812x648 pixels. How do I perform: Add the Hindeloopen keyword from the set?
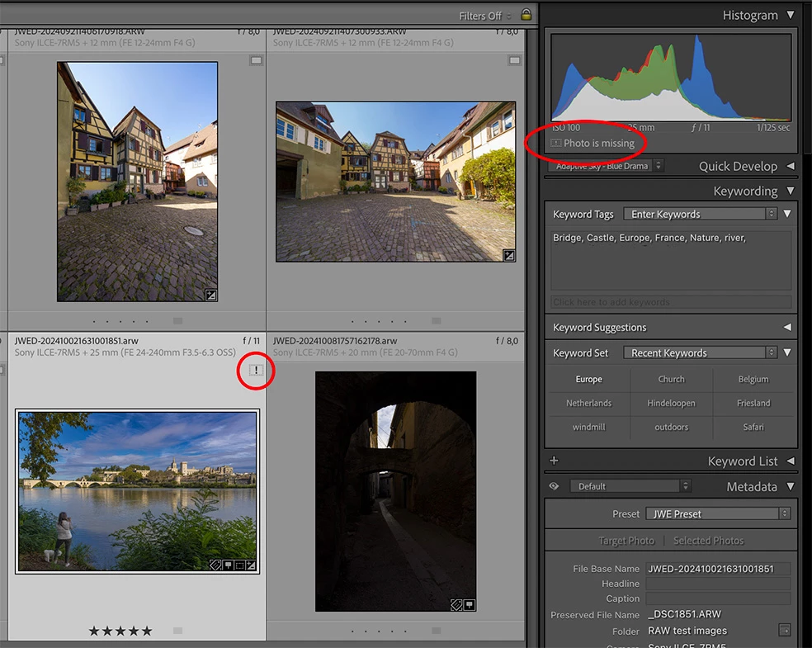click(x=671, y=403)
